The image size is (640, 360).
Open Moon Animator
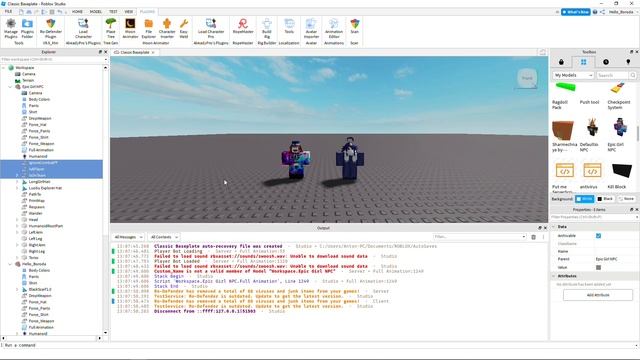click(x=130, y=29)
